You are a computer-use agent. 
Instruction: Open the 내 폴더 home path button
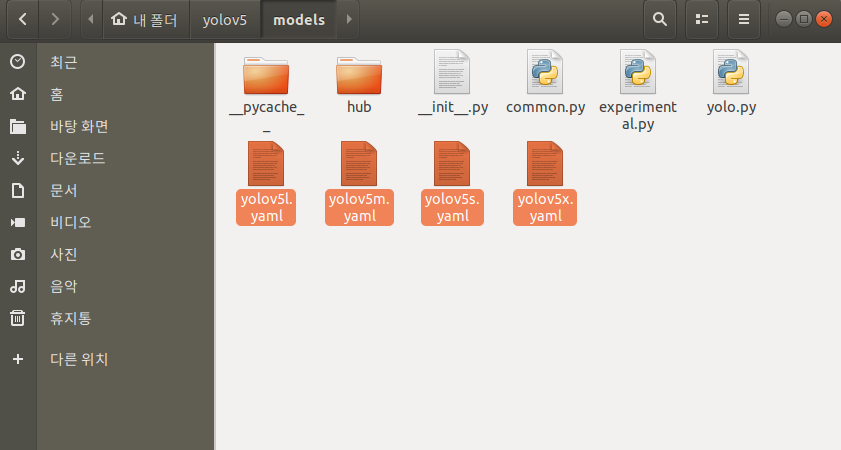[x=146, y=20]
